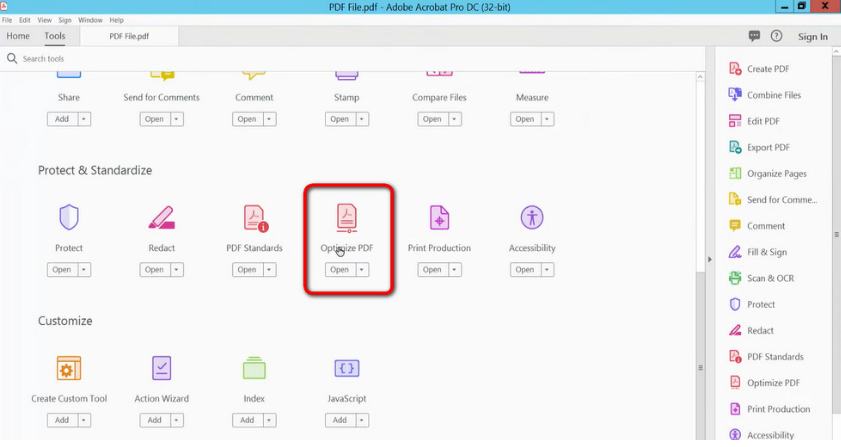The height and width of the screenshot is (447, 841).
Task: Click Open button under Optimize PDF
Action: [340, 270]
